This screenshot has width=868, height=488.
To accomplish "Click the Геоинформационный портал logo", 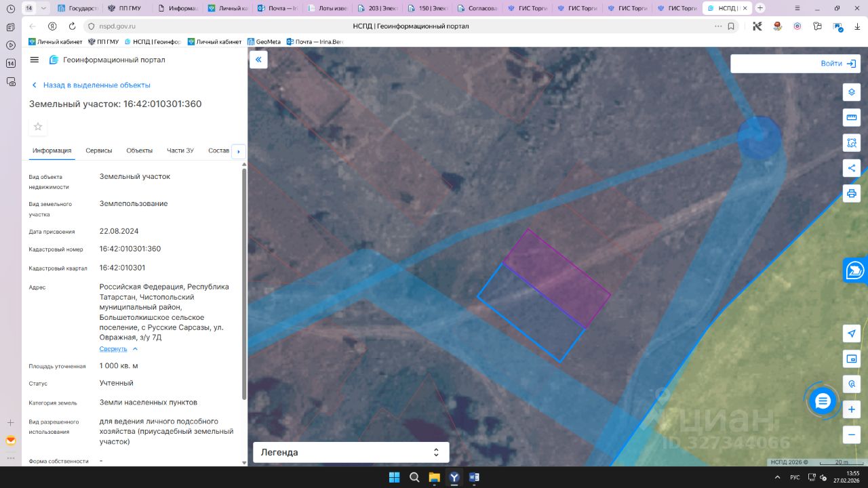I will click(107, 60).
